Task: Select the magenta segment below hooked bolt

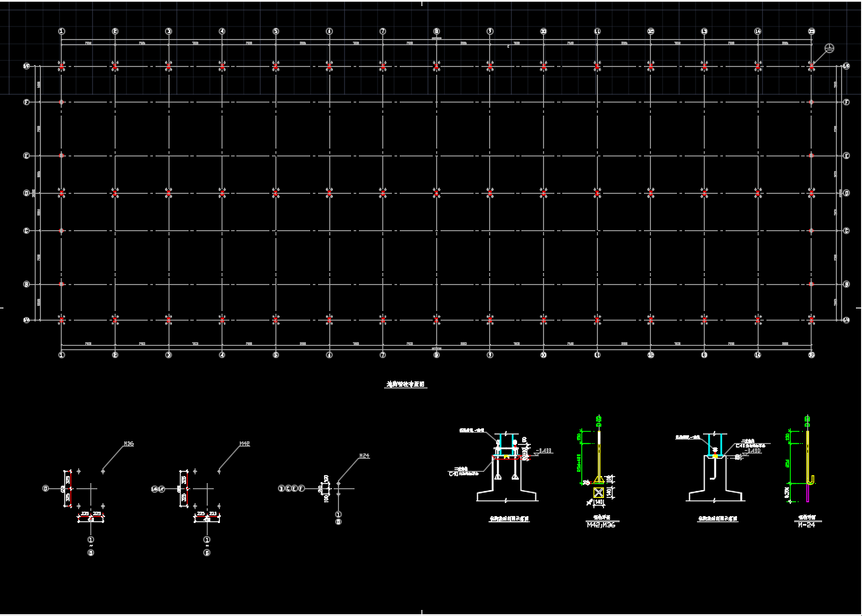Action: (x=810, y=493)
